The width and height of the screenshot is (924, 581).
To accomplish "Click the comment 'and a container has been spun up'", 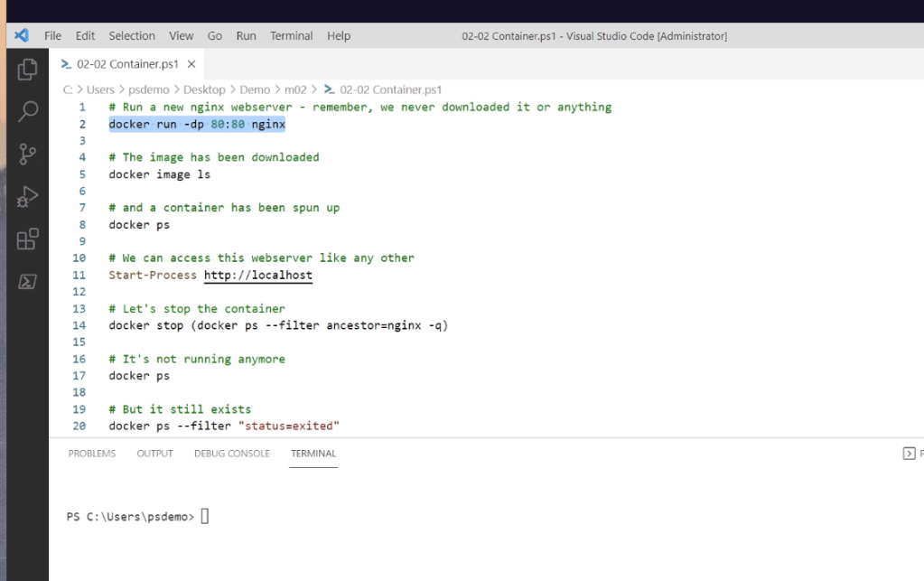I will click(x=224, y=208).
